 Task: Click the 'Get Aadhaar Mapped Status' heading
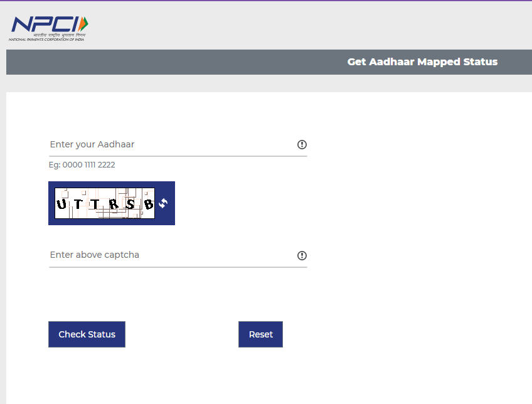(422, 62)
